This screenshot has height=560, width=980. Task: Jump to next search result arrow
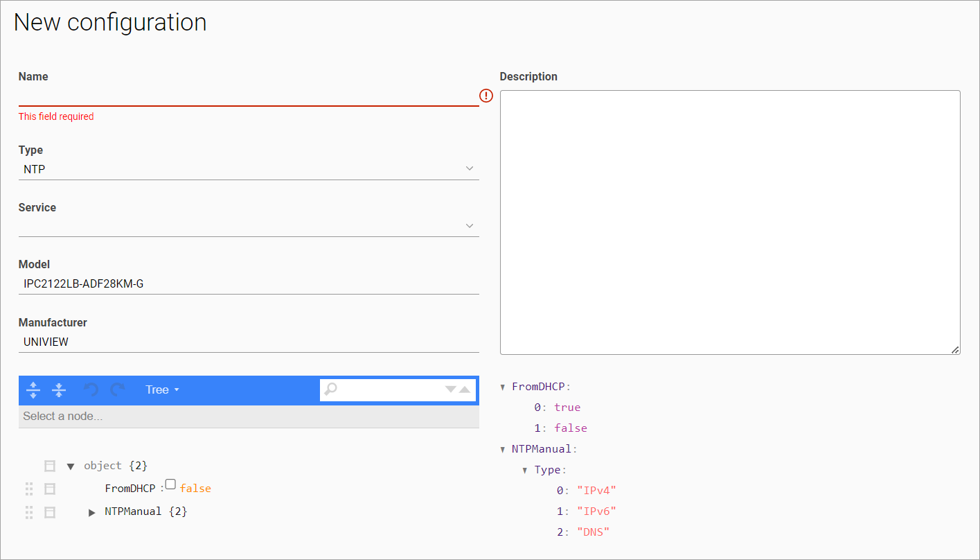pyautogui.click(x=450, y=390)
